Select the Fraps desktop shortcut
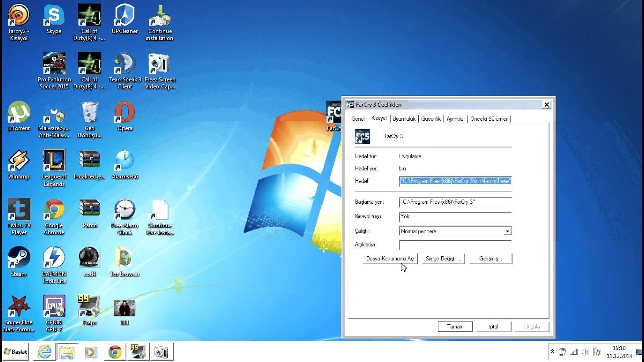644x362 pixels. [x=90, y=311]
